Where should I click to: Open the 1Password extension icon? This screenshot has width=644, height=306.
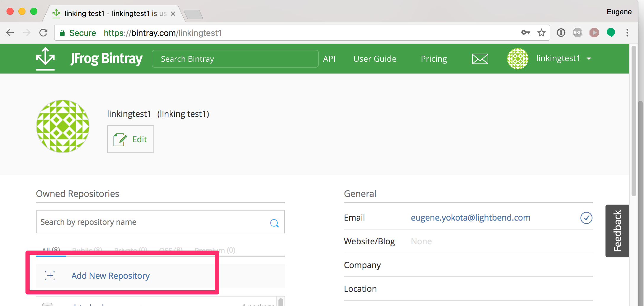(x=561, y=33)
